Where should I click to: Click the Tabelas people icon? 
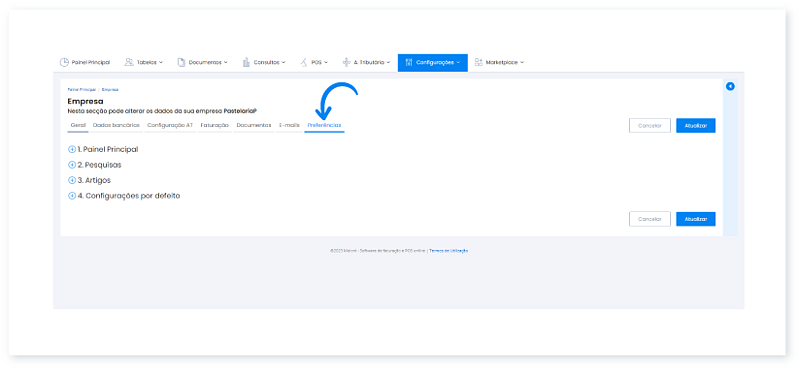[129, 62]
